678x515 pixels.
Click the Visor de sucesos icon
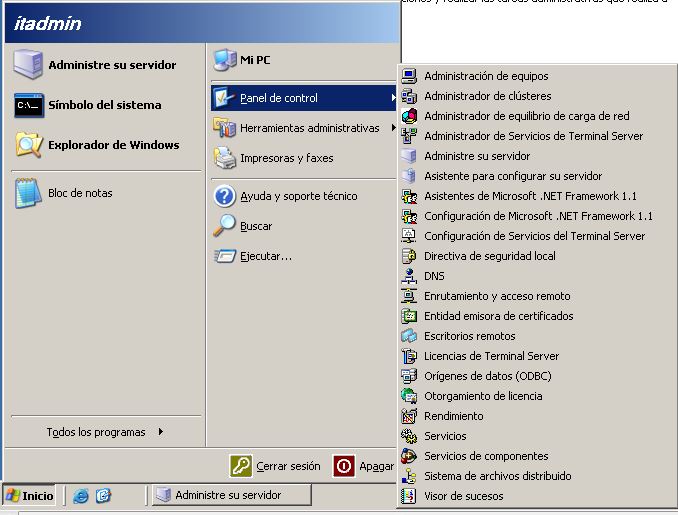pos(409,496)
